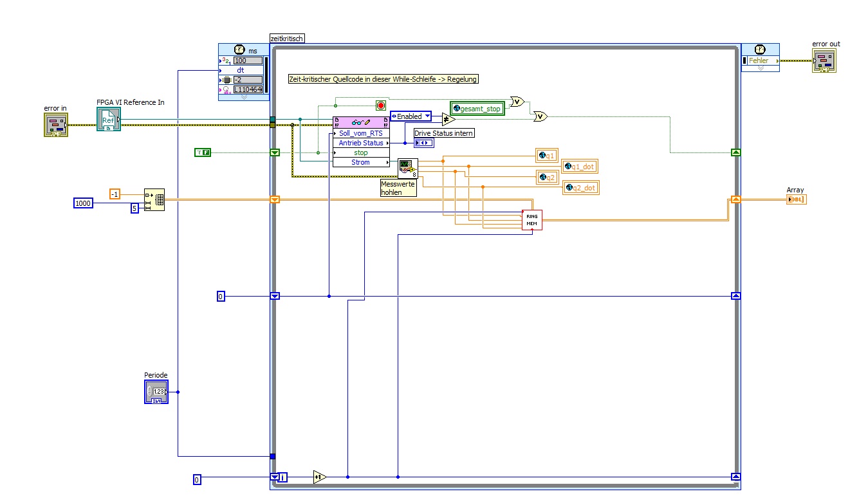Click the timed loop ms clock icon
This screenshot has height=496, width=868.
[239, 49]
